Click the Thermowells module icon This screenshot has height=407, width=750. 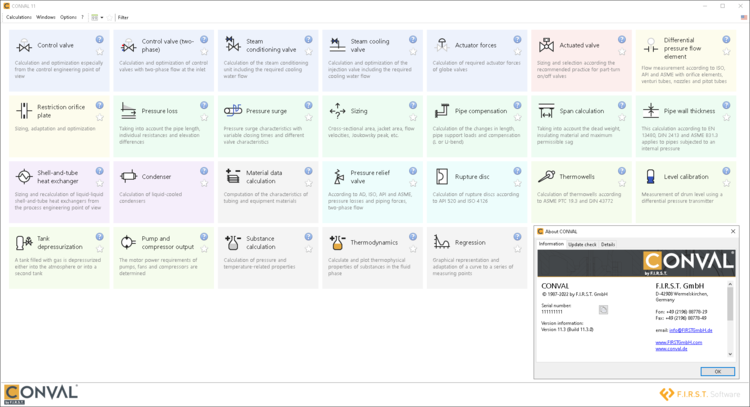click(x=546, y=176)
